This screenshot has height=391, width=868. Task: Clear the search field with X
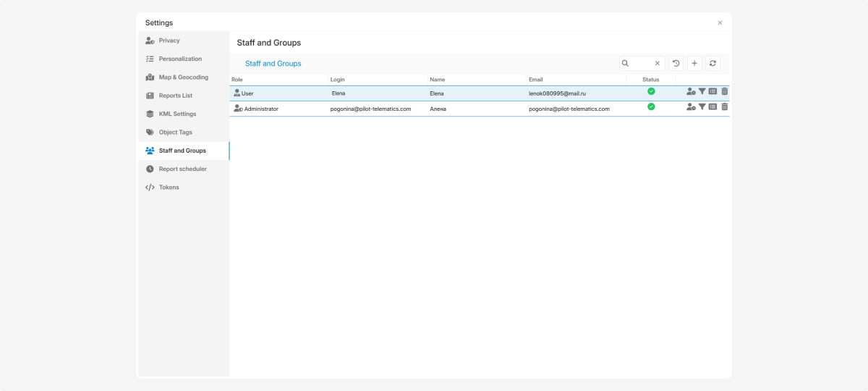pyautogui.click(x=658, y=64)
